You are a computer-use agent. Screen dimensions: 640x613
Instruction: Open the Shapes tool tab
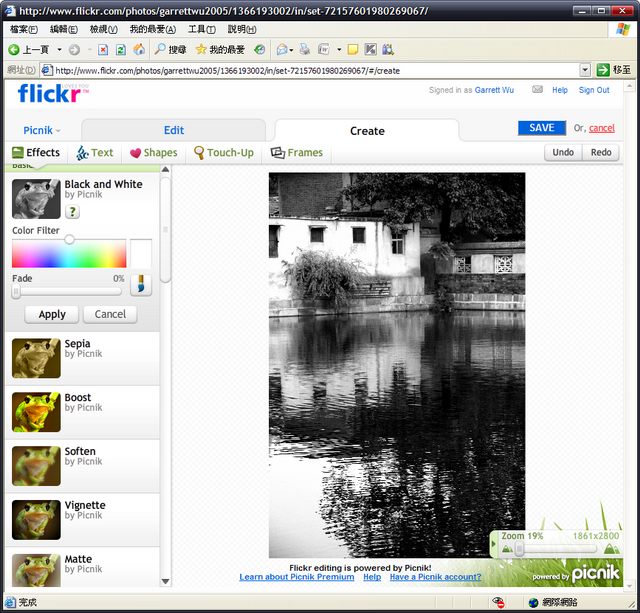tap(153, 153)
